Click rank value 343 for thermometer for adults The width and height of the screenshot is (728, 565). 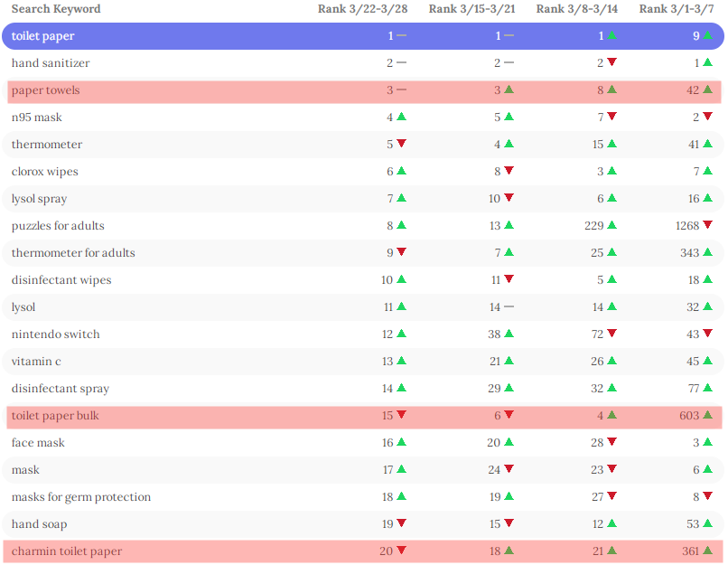[x=690, y=253]
